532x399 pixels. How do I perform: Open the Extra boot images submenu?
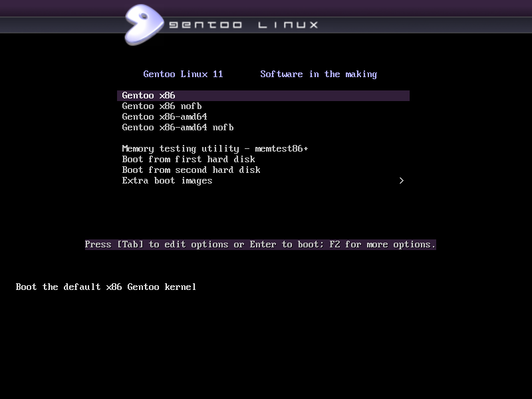point(167,180)
